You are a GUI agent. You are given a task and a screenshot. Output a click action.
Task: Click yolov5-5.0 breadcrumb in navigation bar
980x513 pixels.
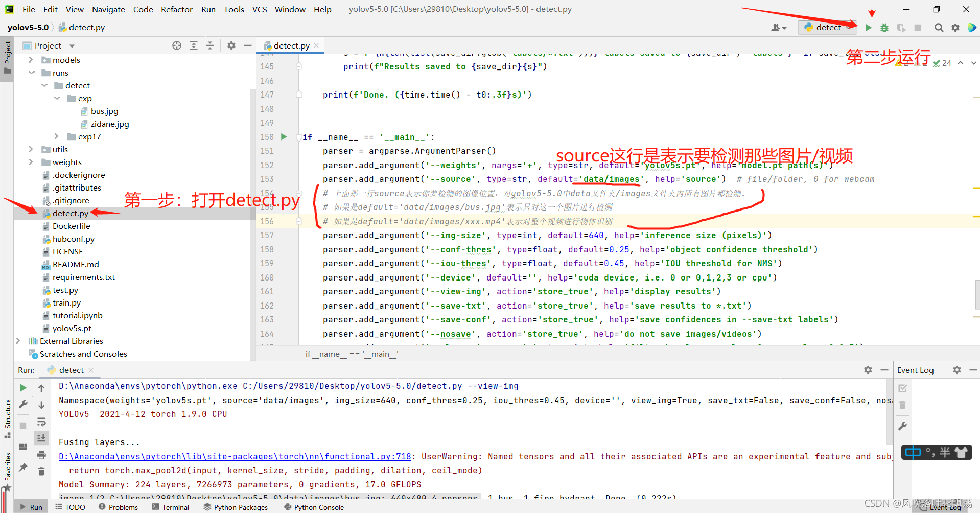(x=28, y=27)
